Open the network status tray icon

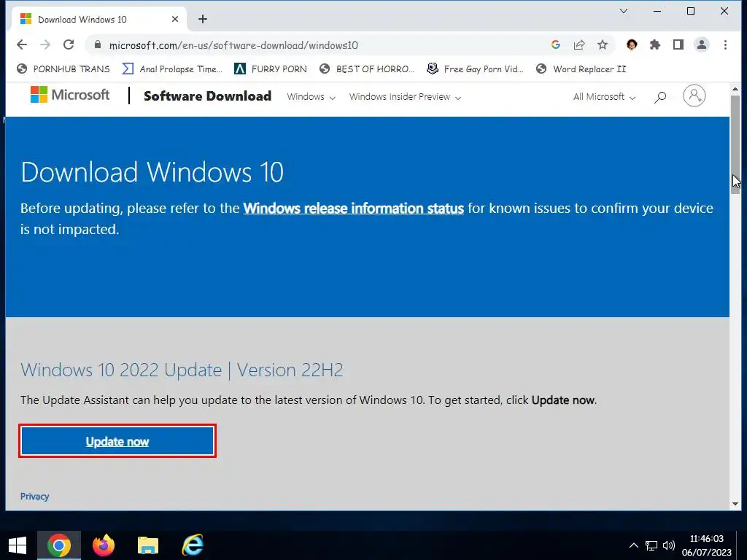[x=651, y=545]
